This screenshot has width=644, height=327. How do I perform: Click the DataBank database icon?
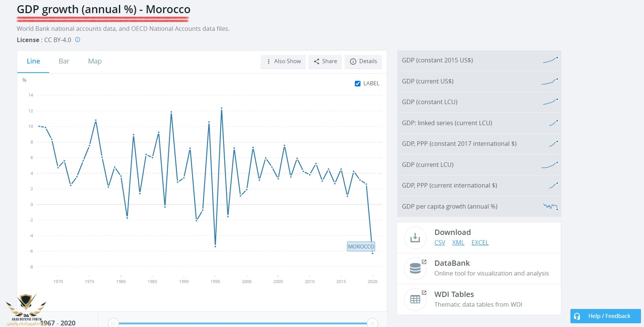415,268
